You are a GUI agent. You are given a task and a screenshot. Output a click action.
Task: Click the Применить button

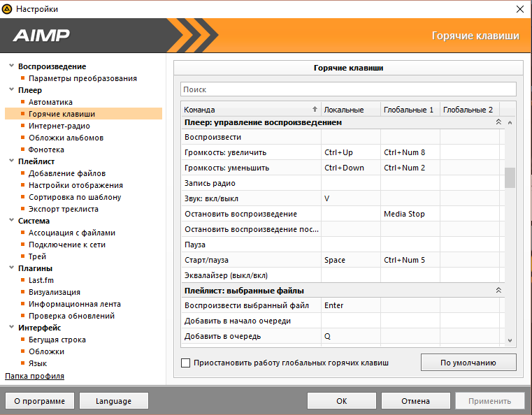[489, 401]
